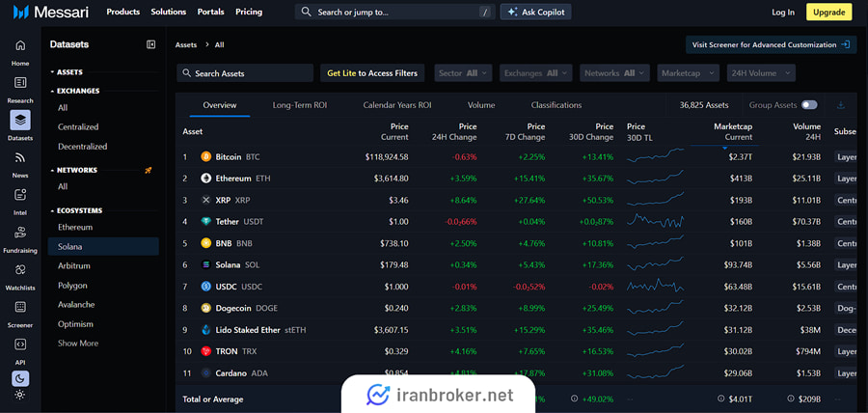The height and width of the screenshot is (413, 868).
Task: Select Centralized under Exchanges
Action: pyautogui.click(x=78, y=126)
